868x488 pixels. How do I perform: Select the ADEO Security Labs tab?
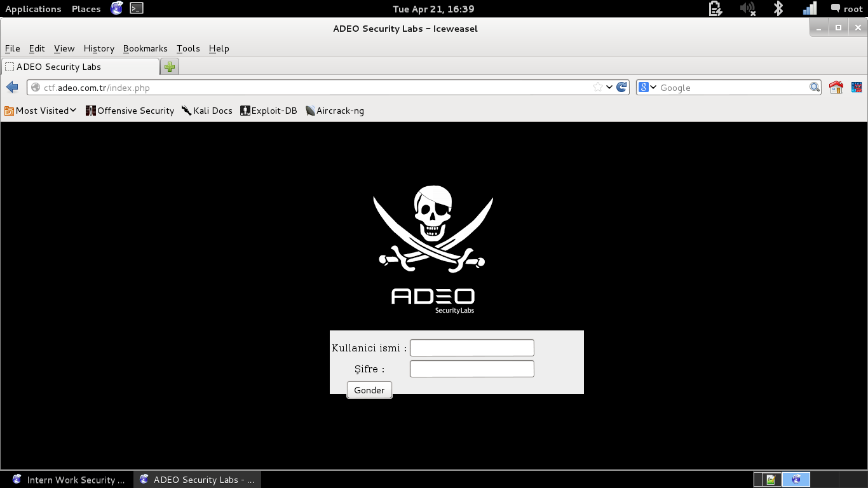(x=80, y=67)
